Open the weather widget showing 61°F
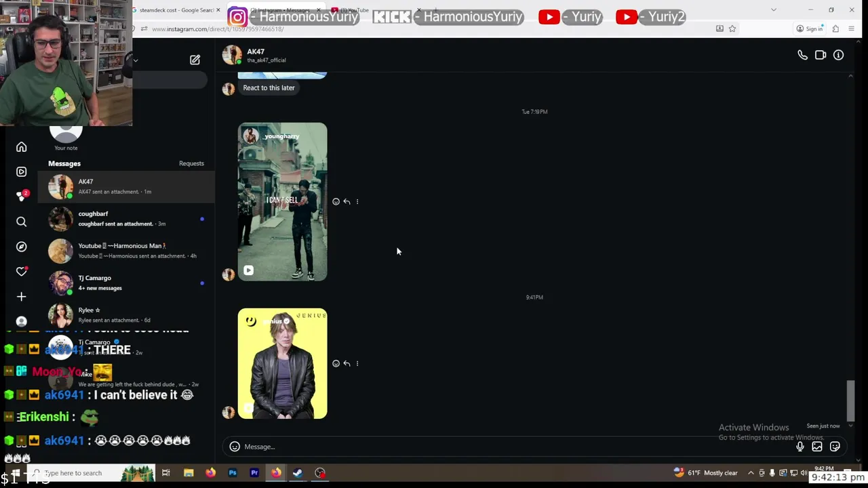Screen dimensions: 868x488 click(x=705, y=473)
